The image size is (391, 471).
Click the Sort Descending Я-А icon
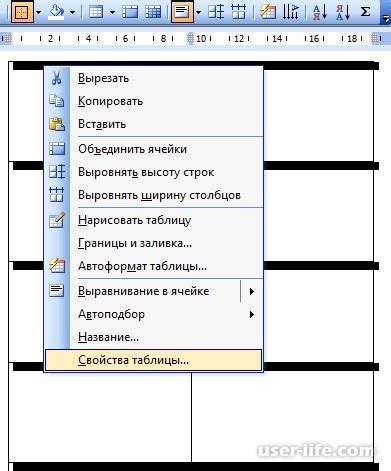coord(343,12)
